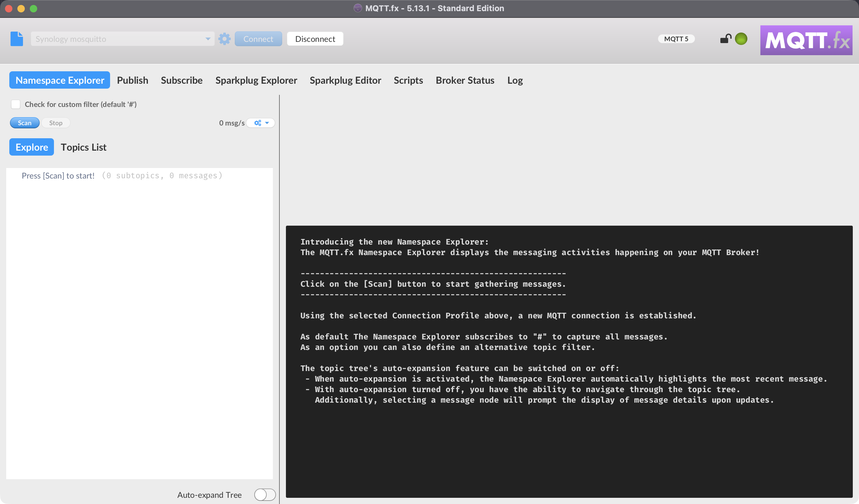
Task: Open the Sparkplug Editor tab
Action: point(345,80)
